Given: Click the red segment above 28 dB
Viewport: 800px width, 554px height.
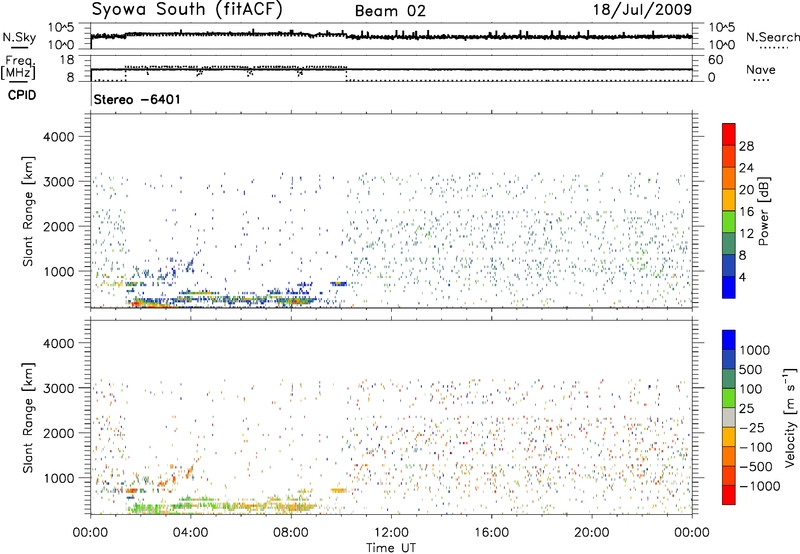Looking at the screenshot, I should click(x=729, y=134).
